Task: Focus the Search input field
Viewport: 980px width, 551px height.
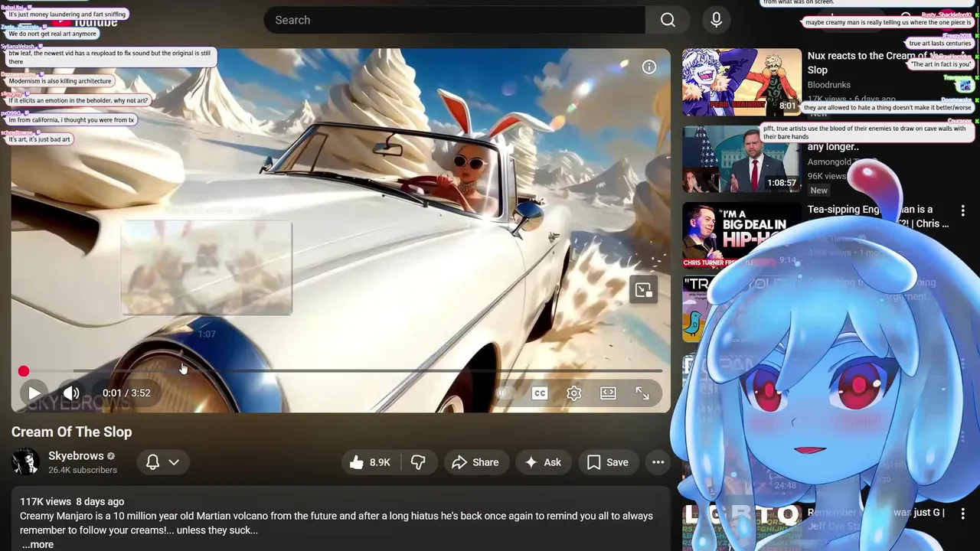Action: tap(455, 20)
